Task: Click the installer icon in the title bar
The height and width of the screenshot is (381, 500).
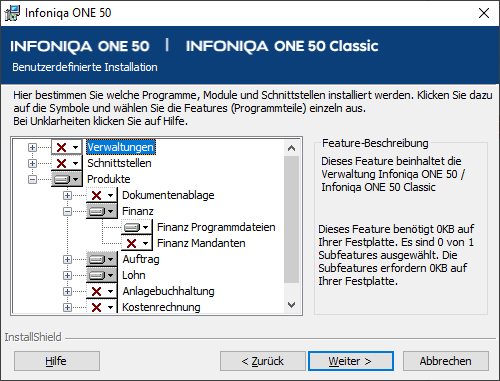Action: (12, 13)
